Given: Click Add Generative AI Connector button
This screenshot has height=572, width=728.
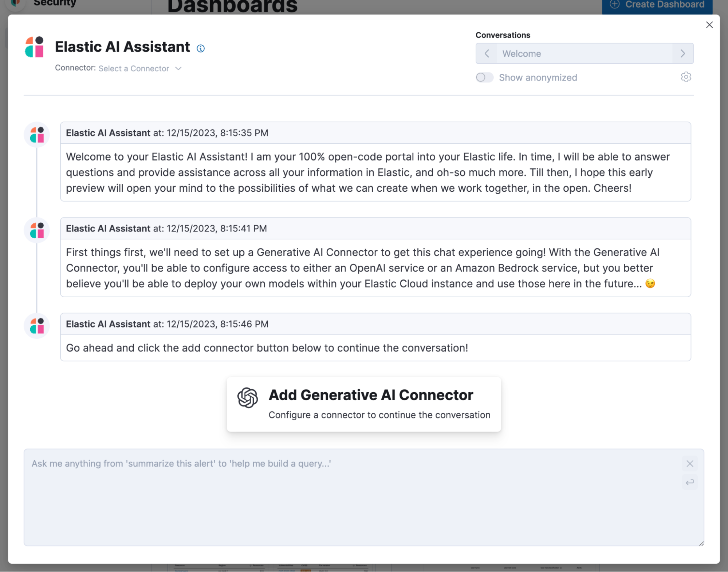Looking at the screenshot, I should [364, 404].
